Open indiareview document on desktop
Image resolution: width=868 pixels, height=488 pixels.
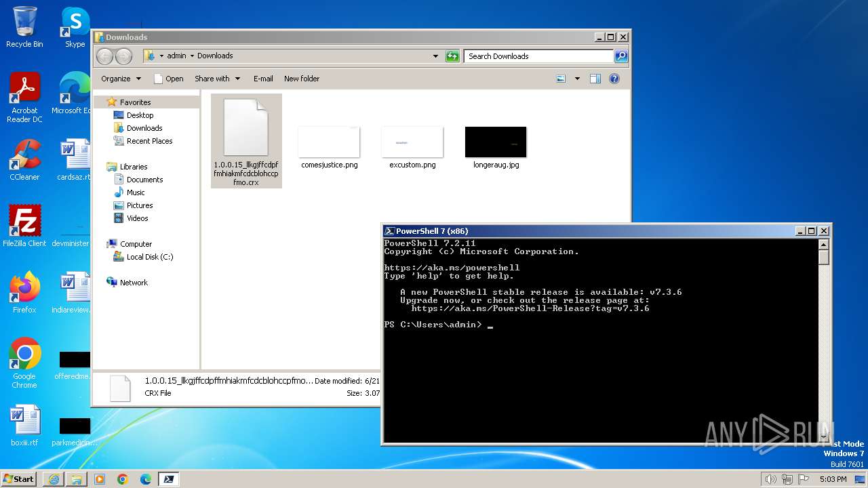point(72,292)
